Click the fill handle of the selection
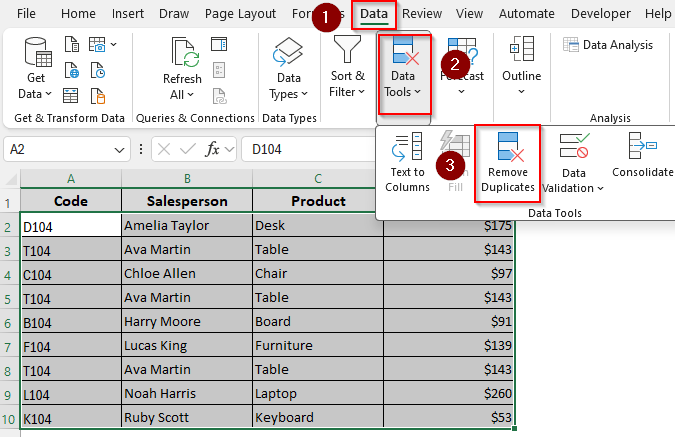This screenshot has height=437, width=675. (x=514, y=428)
